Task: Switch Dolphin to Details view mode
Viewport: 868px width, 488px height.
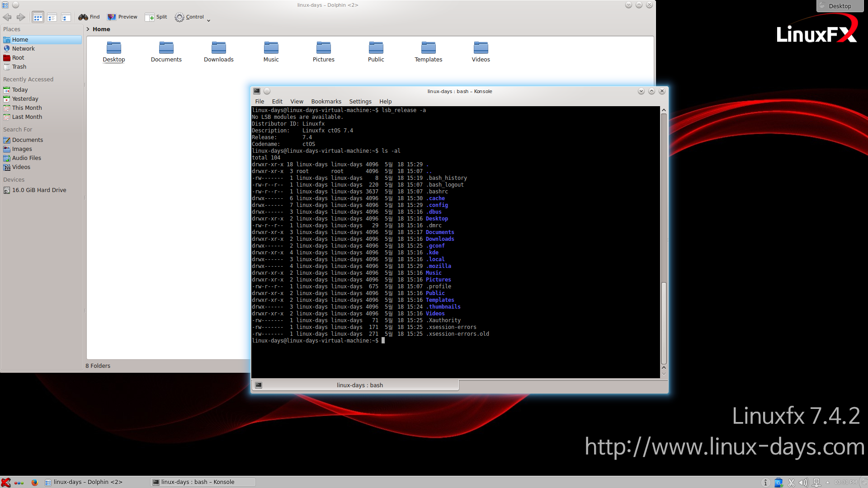Action: tap(66, 17)
